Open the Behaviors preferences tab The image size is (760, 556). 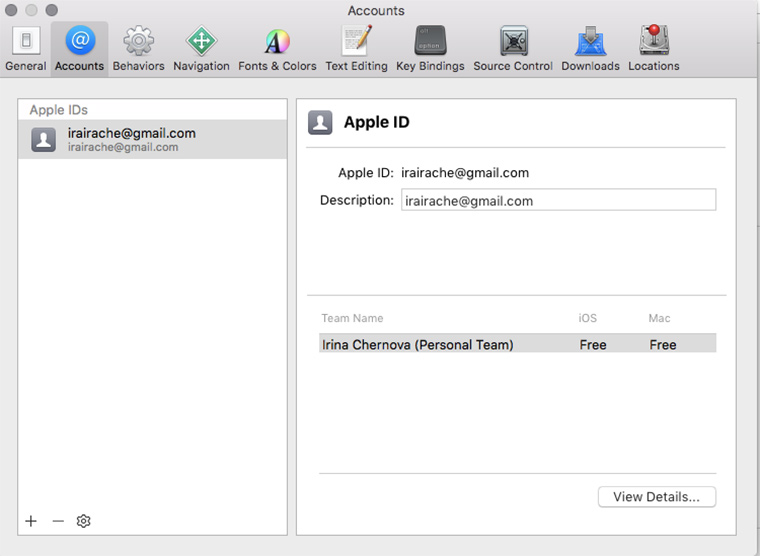(139, 49)
